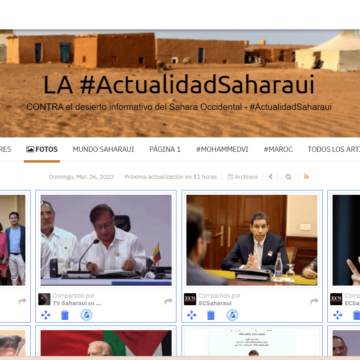Viewport: 360px width, 360px height.
Task: Open ECSaharaui link under the meeting photo
Action: pos(215,303)
